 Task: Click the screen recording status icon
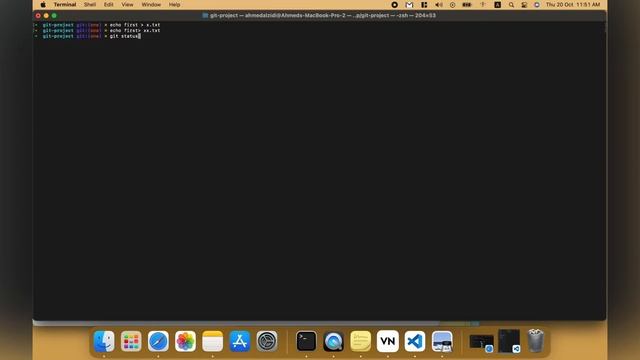click(394, 4)
